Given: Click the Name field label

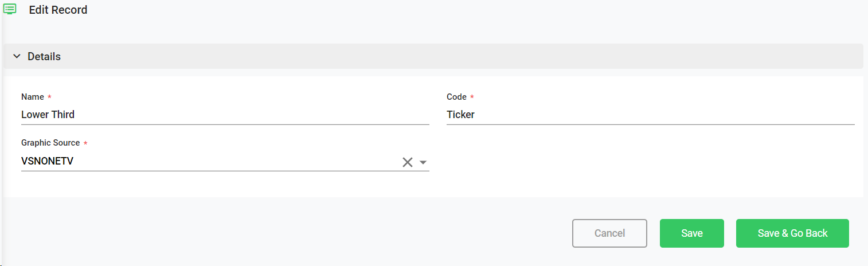Looking at the screenshot, I should point(32,97).
